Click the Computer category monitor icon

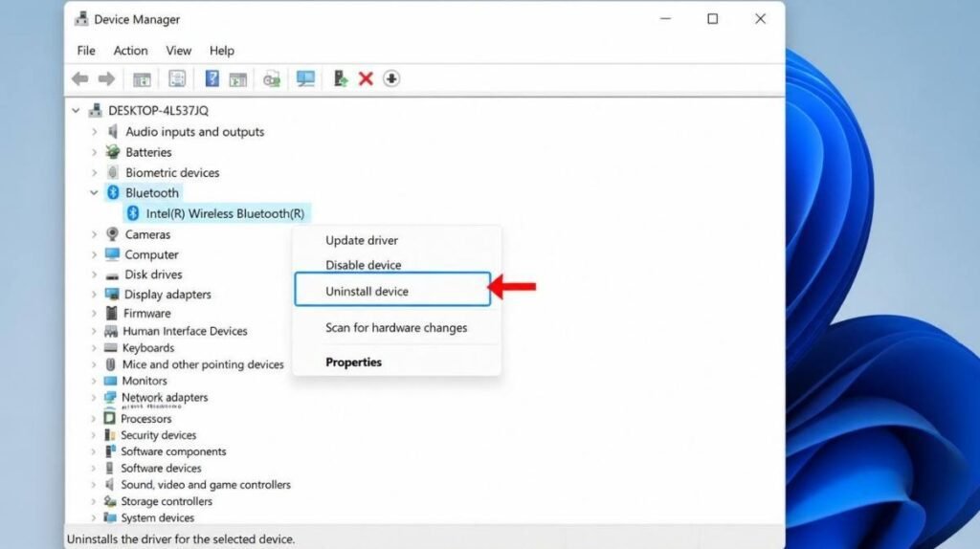click(x=113, y=254)
